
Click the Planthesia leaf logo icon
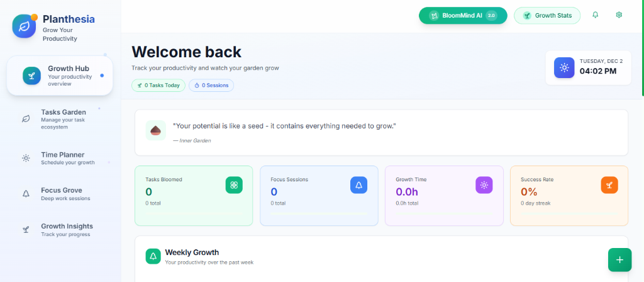(x=25, y=26)
